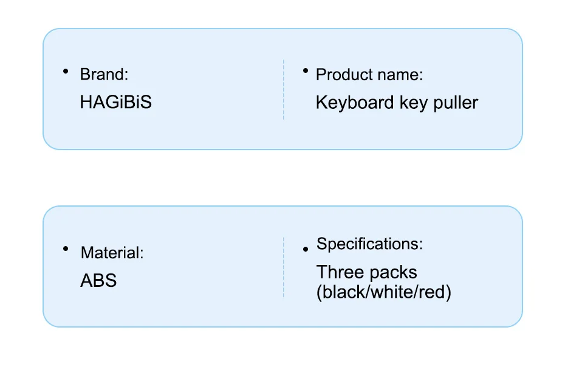This screenshot has height=392, width=565.
Task: Click the Specifications: label
Action: pyautogui.click(x=369, y=244)
